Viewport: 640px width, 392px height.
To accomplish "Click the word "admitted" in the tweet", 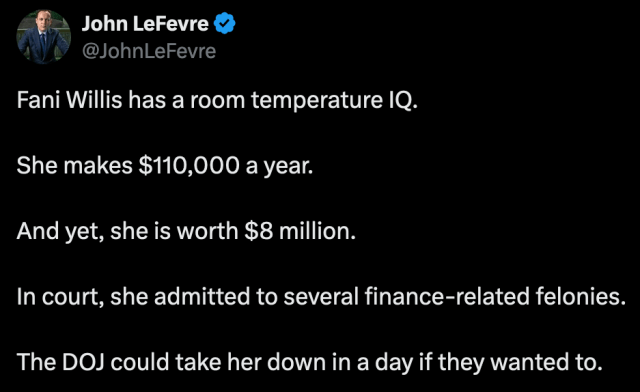I will 202,296.
